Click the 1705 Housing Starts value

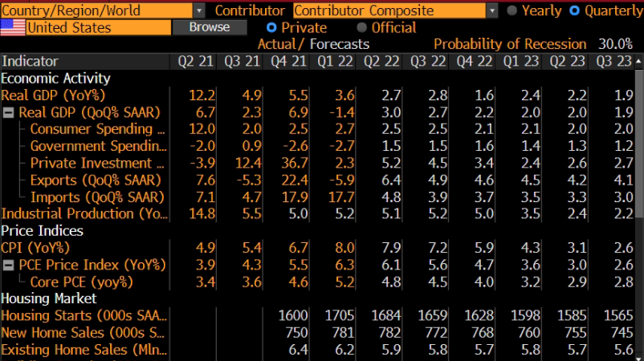[339, 315]
